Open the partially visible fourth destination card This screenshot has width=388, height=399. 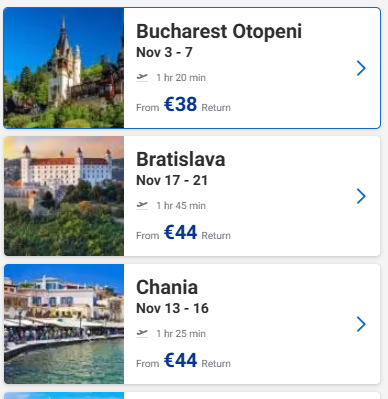coord(192,396)
